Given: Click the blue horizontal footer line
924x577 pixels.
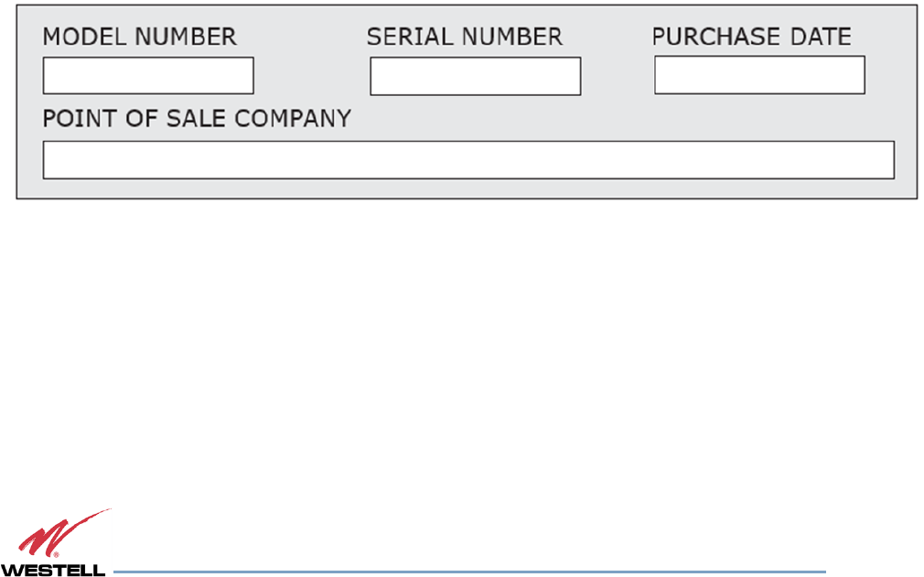Looking at the screenshot, I should tap(469, 572).
